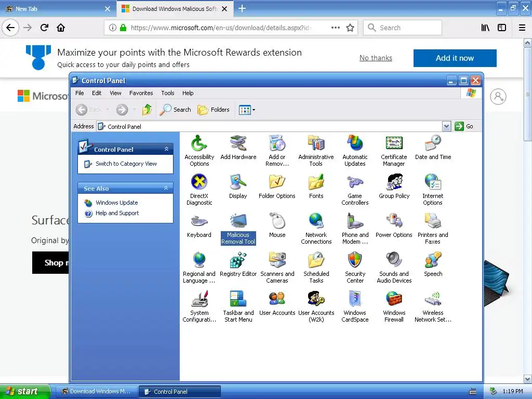This screenshot has height=399, width=532.
Task: Open Speech settings icon
Action: 433,264
